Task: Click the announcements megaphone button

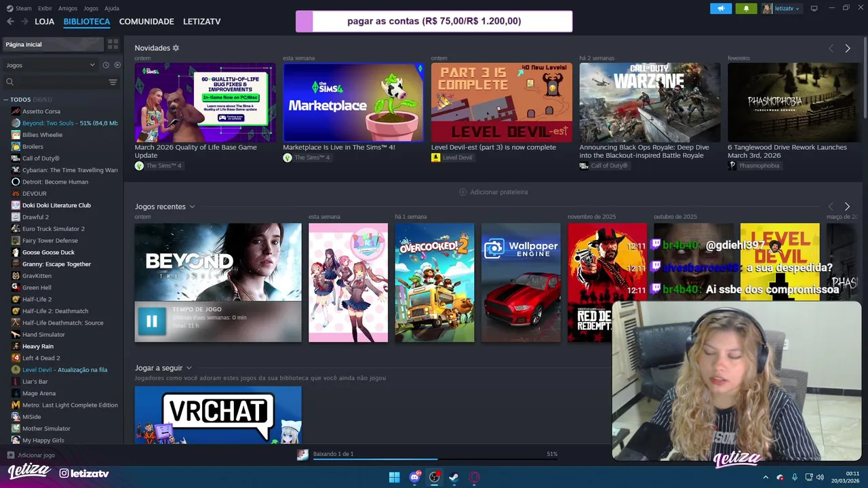Action: tap(721, 8)
